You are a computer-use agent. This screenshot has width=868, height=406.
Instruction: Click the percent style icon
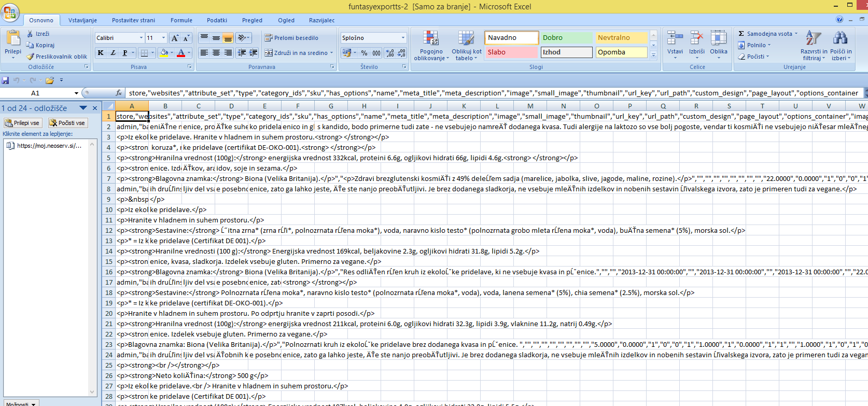tap(364, 53)
